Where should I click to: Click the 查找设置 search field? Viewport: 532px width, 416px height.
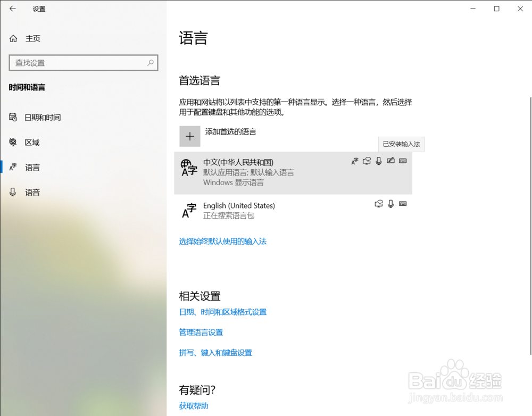(83, 62)
